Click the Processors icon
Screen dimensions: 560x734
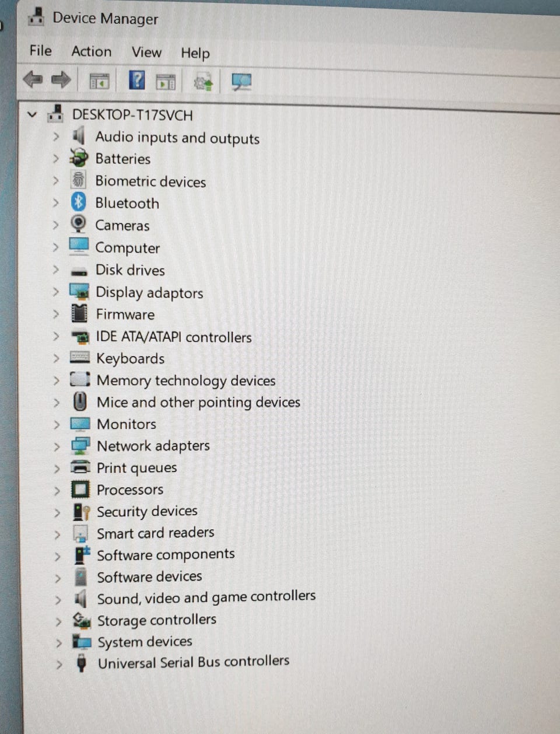80,489
